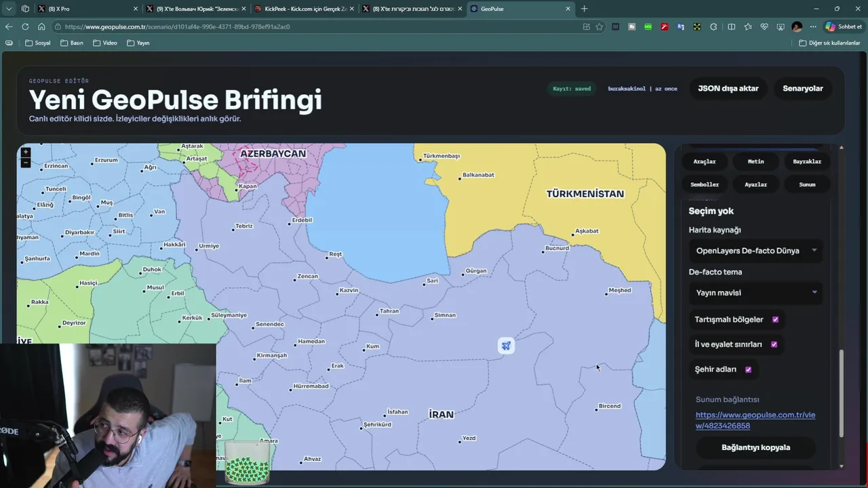Close the KickPeek browser tab
Viewport: 868px width, 488px height.
coord(352,9)
